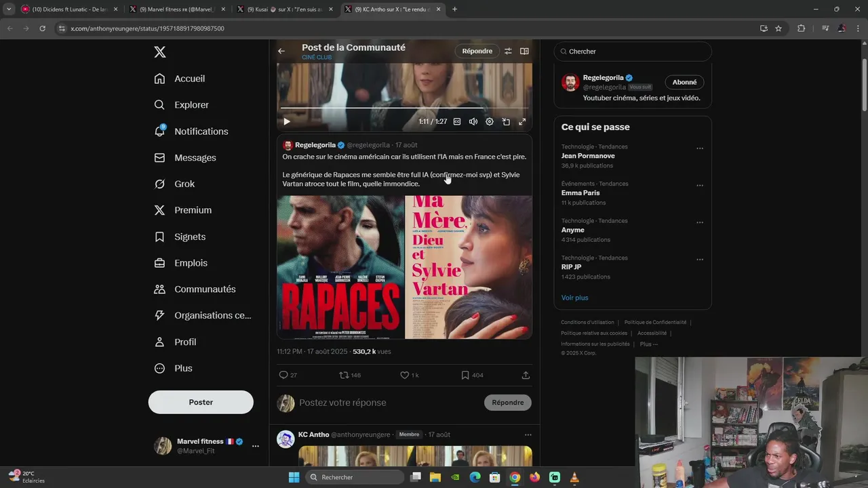The width and height of the screenshot is (868, 488).
Task: Open Grok in the sidebar
Action: click(174, 184)
